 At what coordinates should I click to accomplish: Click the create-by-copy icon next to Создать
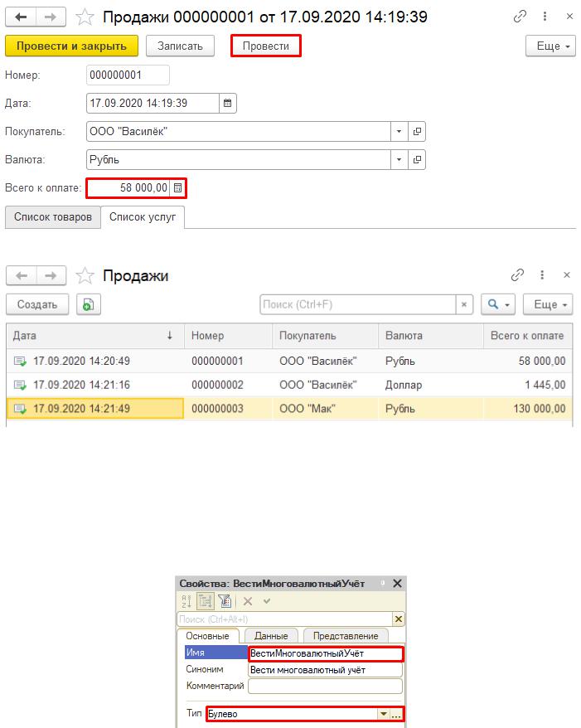pyautogui.click(x=88, y=304)
